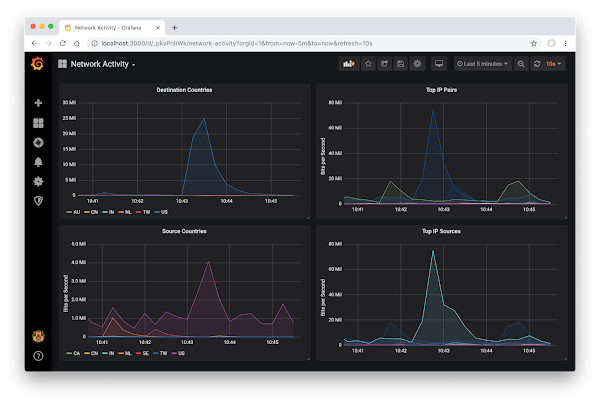Toggle NL series in Source Countries legend
This screenshot has width=600, height=404.
(x=125, y=353)
